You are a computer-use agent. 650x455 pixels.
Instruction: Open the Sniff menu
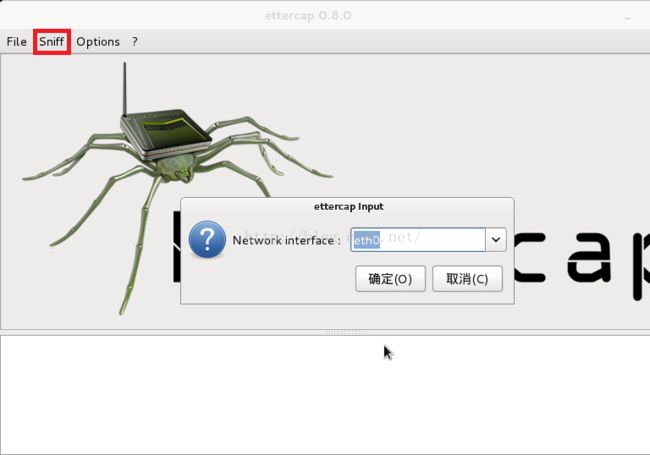(x=52, y=42)
